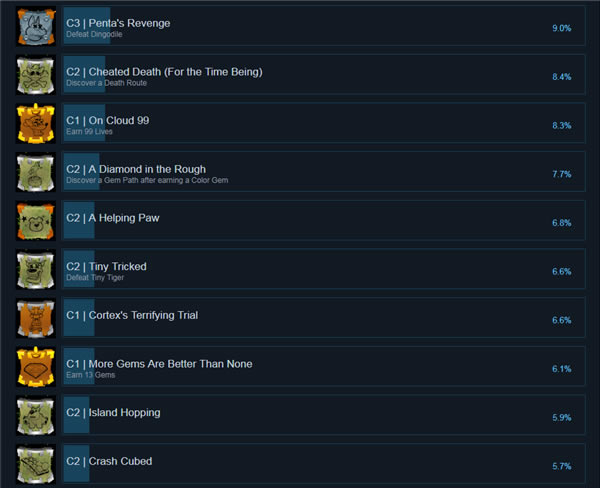
Task: Click the 9.0% percentage for Penta's Revenge
Action: tap(561, 28)
